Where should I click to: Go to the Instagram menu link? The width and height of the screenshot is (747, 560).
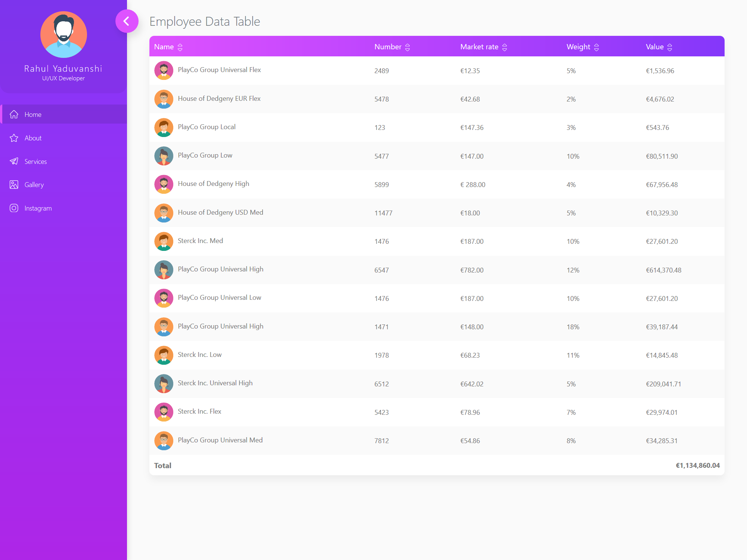(x=38, y=208)
